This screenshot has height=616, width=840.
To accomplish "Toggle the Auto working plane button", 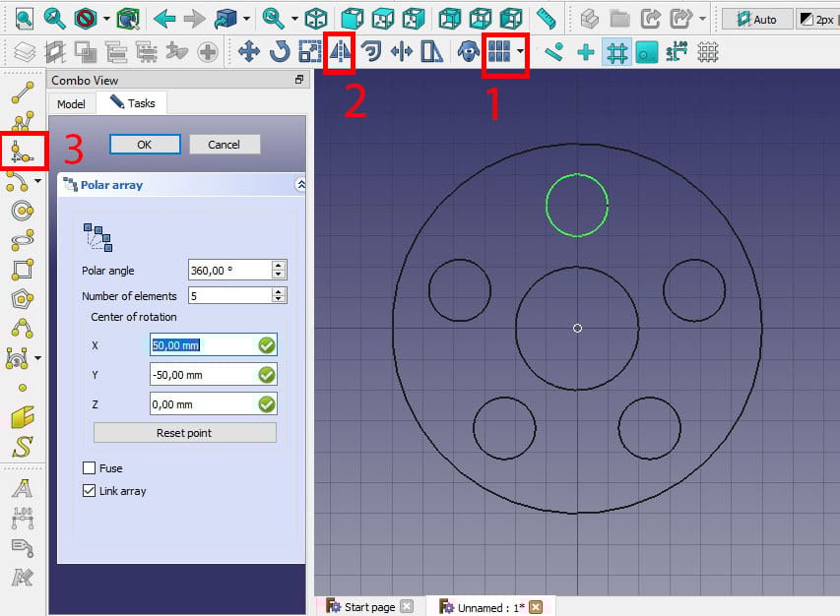I will (x=757, y=20).
